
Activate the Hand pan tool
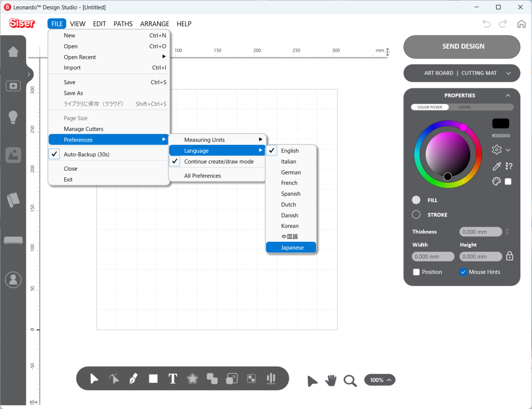coord(331,380)
